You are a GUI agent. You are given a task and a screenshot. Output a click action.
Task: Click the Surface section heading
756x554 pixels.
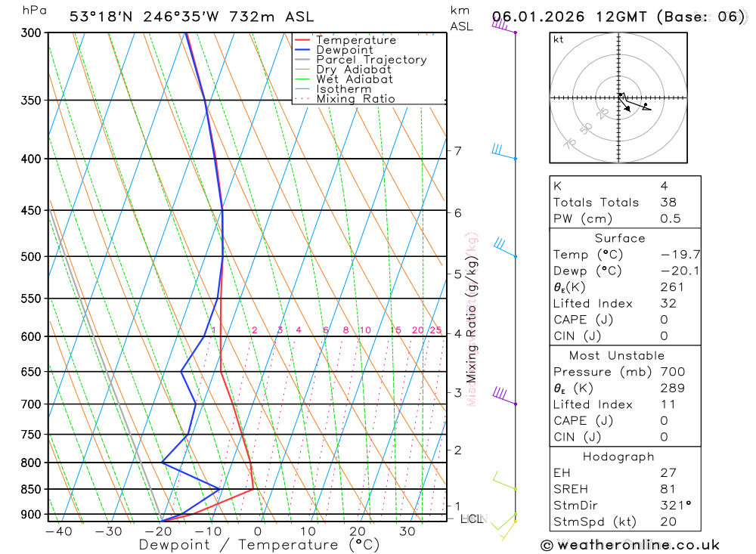620,239
